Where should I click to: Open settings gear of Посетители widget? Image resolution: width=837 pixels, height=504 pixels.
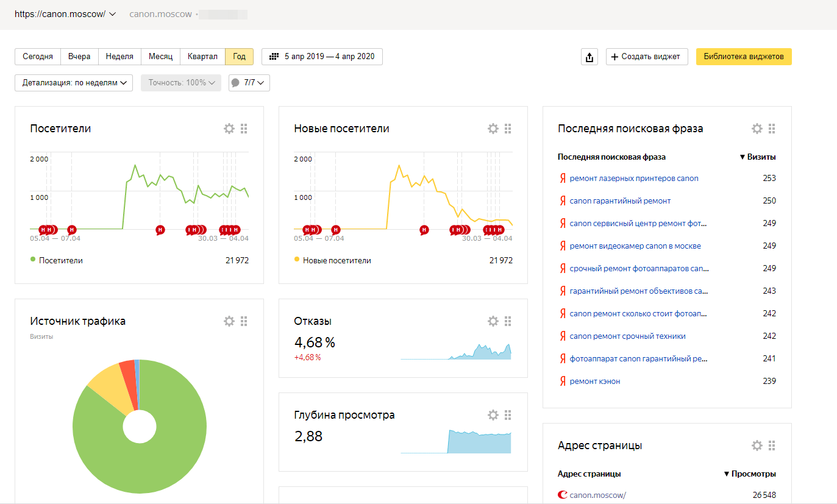tap(229, 129)
